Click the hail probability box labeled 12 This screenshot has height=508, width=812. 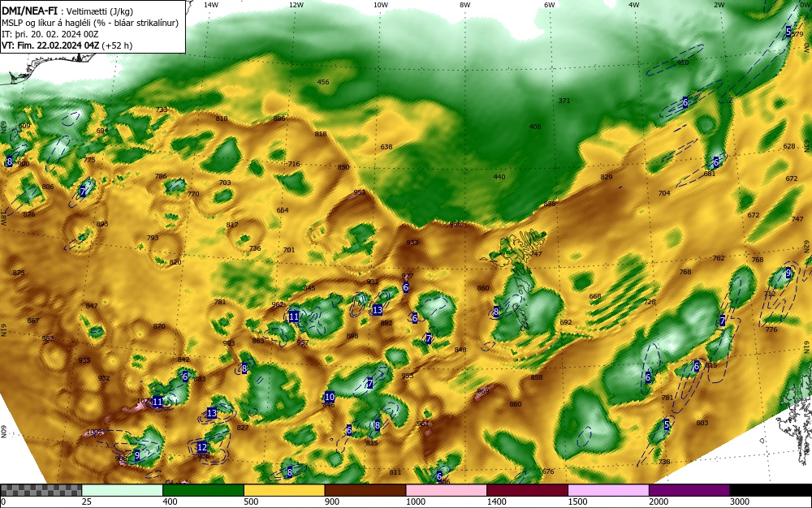(202, 447)
